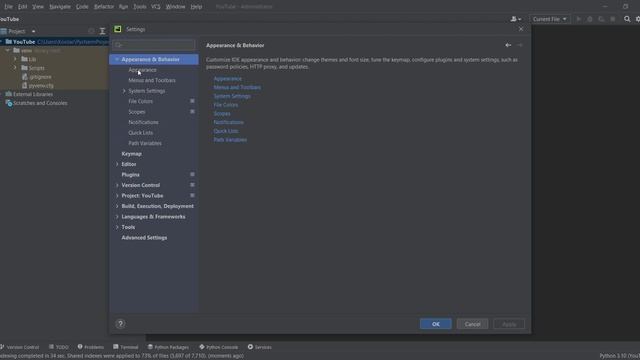This screenshot has height=360, width=640.
Task: Go back with Settings left arrow
Action: coord(508,45)
